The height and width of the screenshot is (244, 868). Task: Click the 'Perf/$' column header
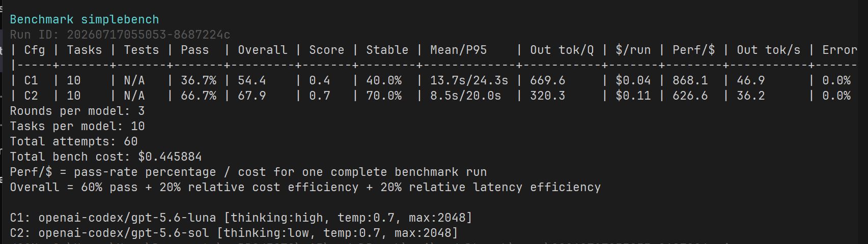click(693, 50)
